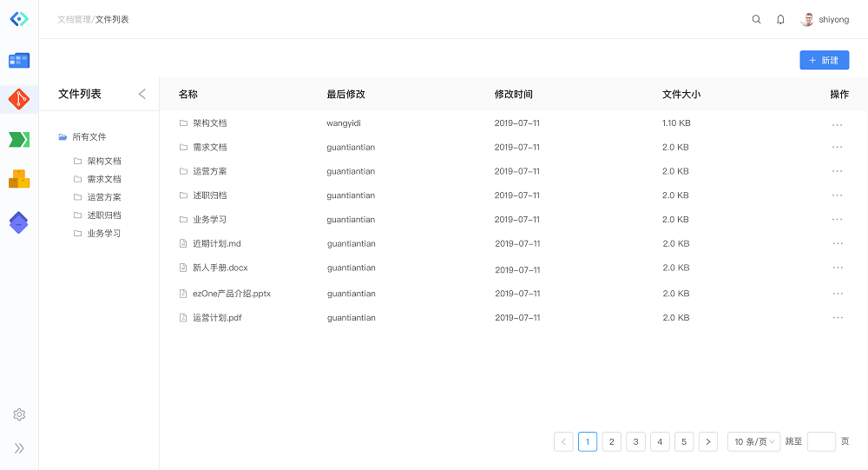
Task: Open the 10 条/页 page size dropdown
Action: tap(753, 441)
